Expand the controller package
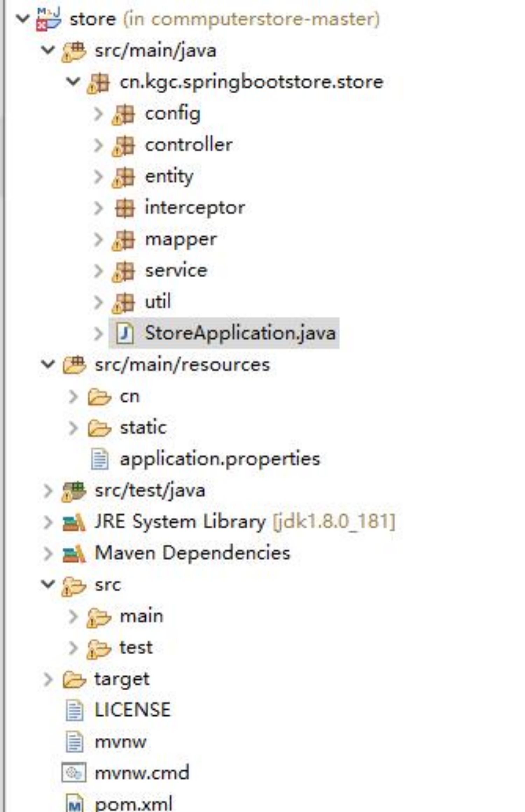 (99, 145)
